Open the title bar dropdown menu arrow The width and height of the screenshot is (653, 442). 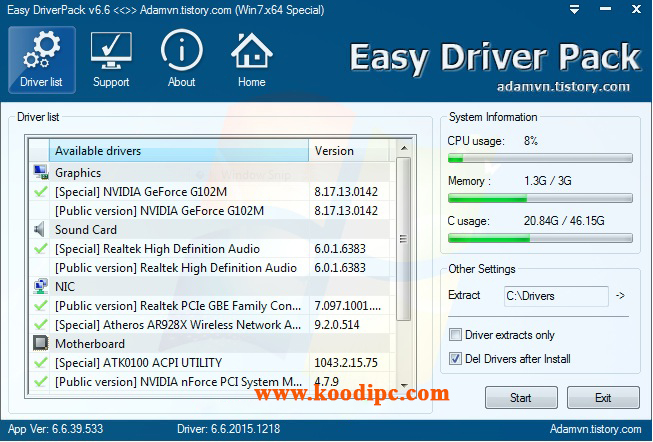[x=574, y=10]
